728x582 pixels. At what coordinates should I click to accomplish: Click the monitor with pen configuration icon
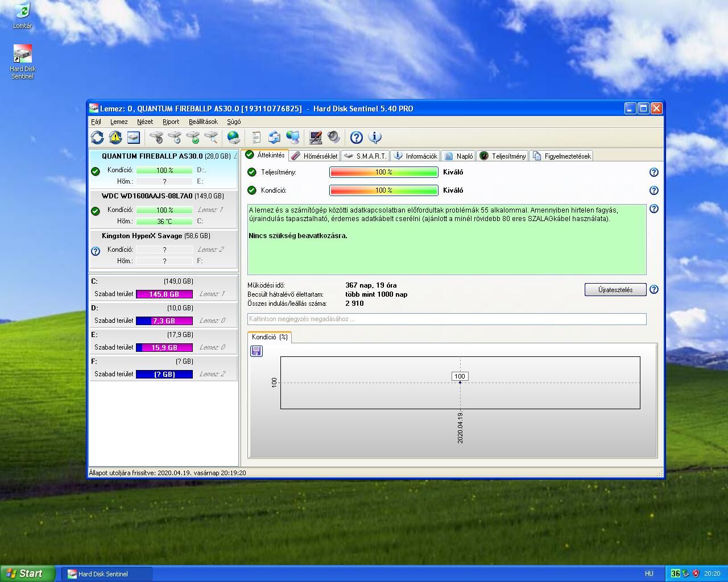316,138
